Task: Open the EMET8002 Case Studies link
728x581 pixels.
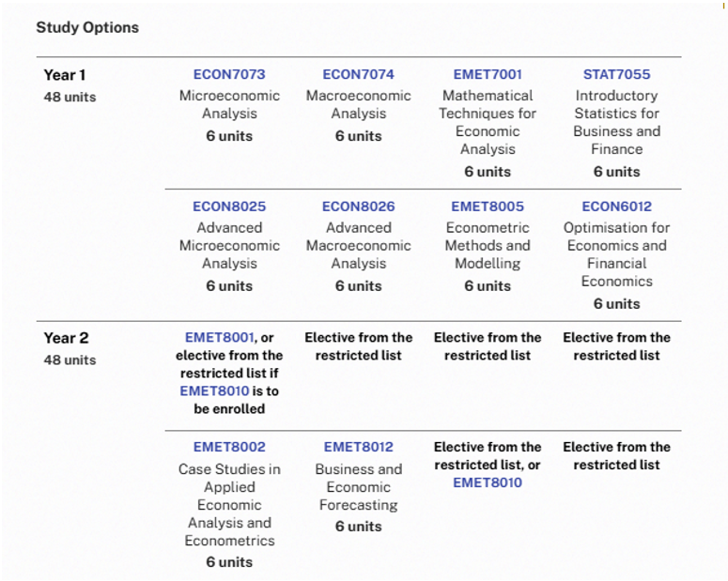Action: pos(229,447)
